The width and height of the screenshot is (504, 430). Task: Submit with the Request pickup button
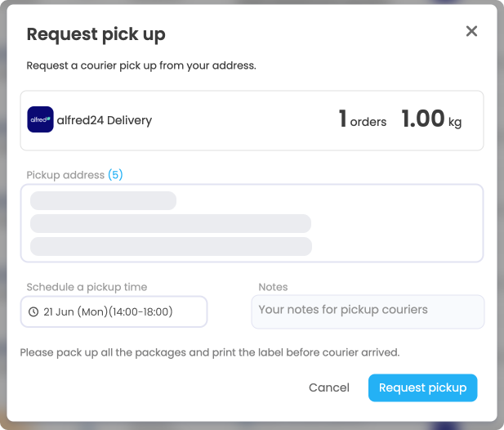(x=422, y=387)
